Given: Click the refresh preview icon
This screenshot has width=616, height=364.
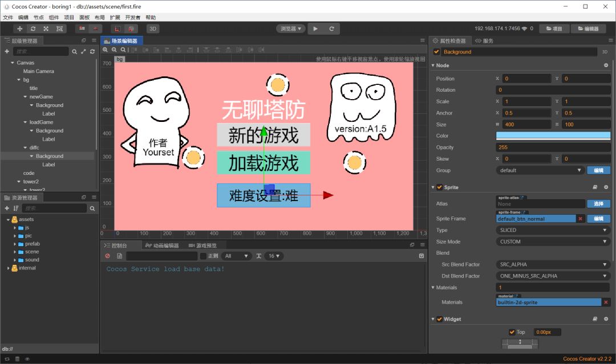Looking at the screenshot, I should point(331,28).
